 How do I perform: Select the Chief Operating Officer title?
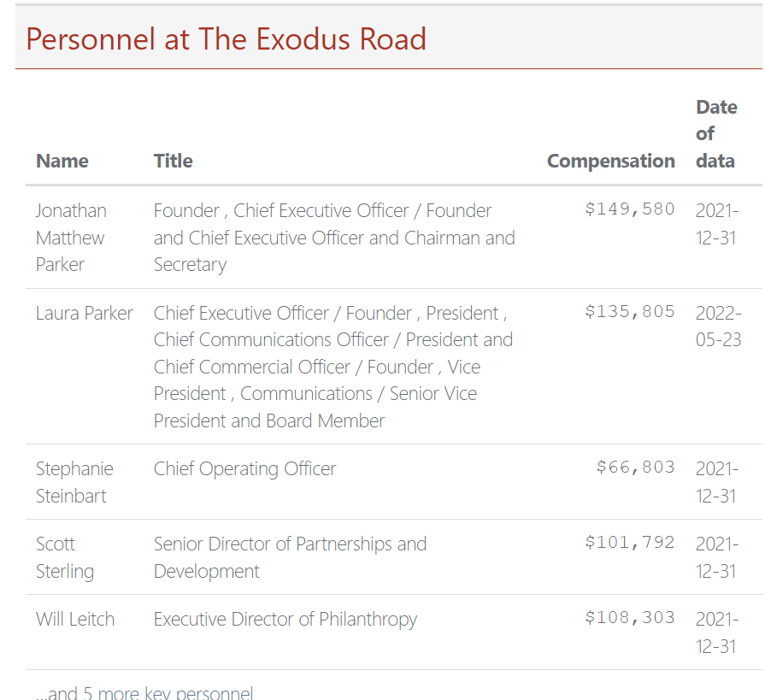point(244,468)
